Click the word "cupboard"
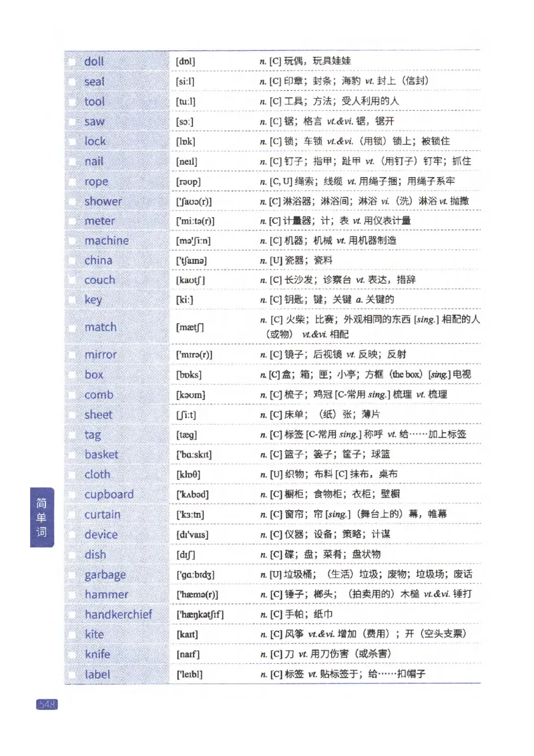534x756 pixels. coord(108,494)
